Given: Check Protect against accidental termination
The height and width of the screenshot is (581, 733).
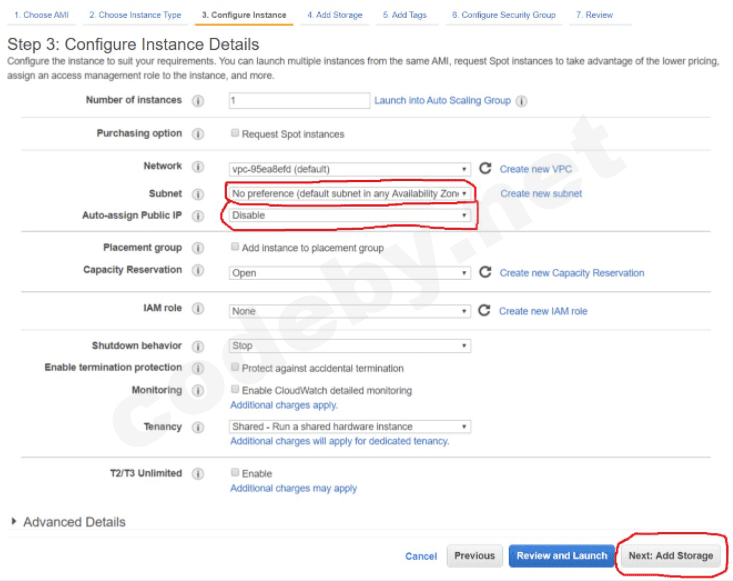Looking at the screenshot, I should tap(235, 368).
